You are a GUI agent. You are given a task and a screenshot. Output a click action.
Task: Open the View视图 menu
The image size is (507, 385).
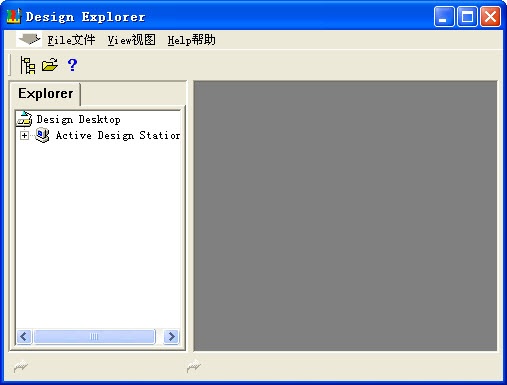pyautogui.click(x=131, y=40)
